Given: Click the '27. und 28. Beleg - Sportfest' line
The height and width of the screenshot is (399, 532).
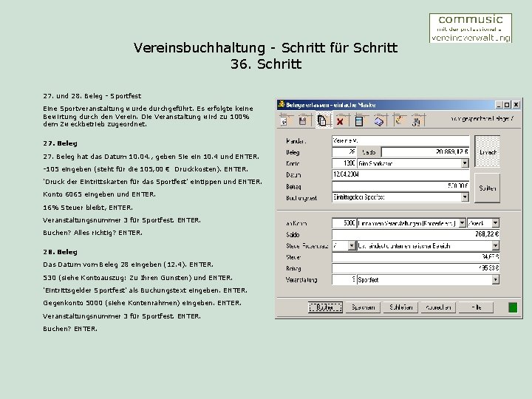Looking at the screenshot, I should (92, 96).
